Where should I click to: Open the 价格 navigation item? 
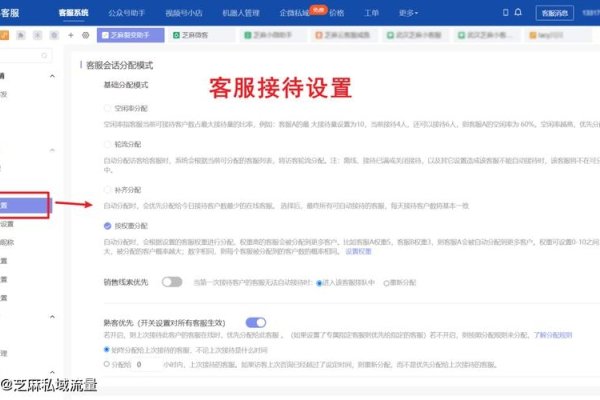point(337,13)
